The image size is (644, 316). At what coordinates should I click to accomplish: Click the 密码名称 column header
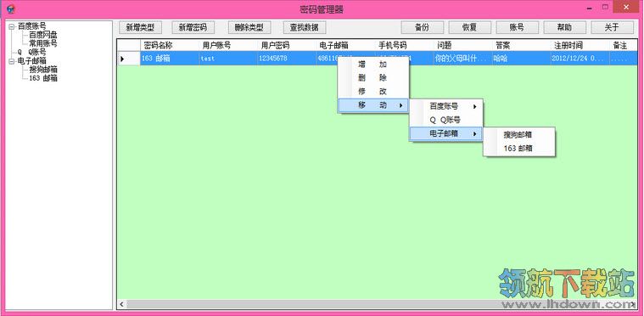pos(170,45)
